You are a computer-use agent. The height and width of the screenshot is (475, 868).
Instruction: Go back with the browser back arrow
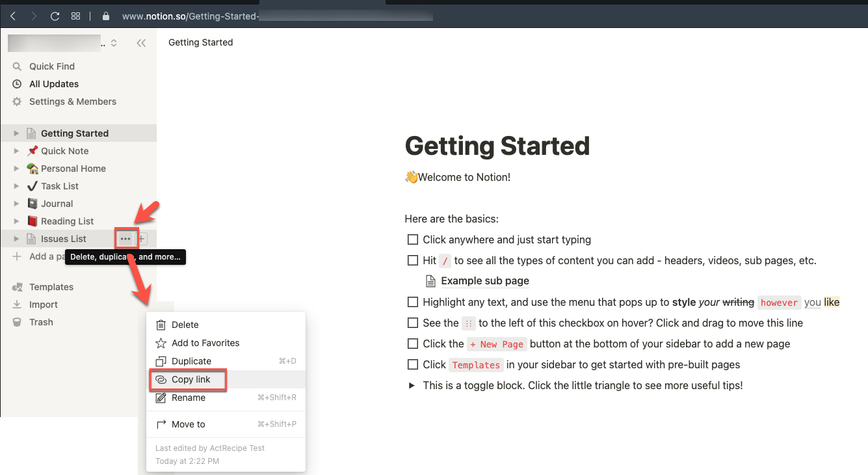point(13,16)
